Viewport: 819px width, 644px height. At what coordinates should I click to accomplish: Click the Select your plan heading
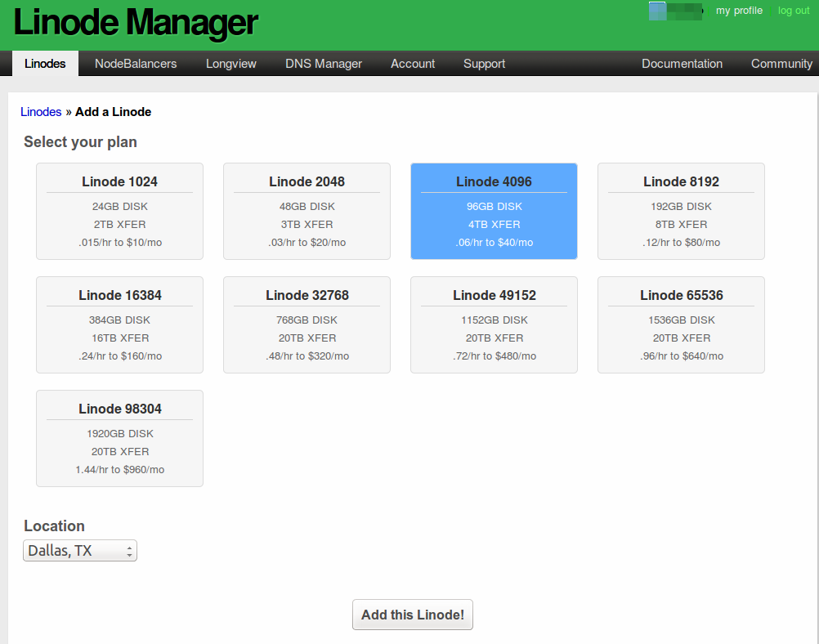click(x=80, y=142)
